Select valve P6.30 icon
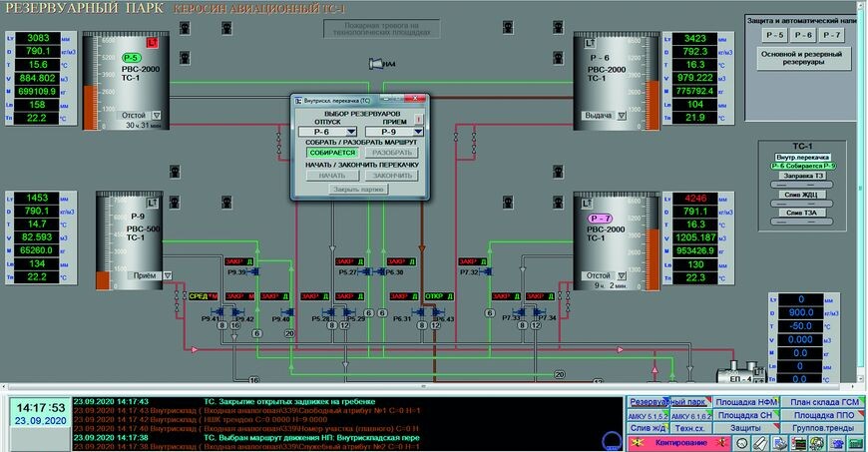Screen dimensions: 868x452 tap(380, 271)
